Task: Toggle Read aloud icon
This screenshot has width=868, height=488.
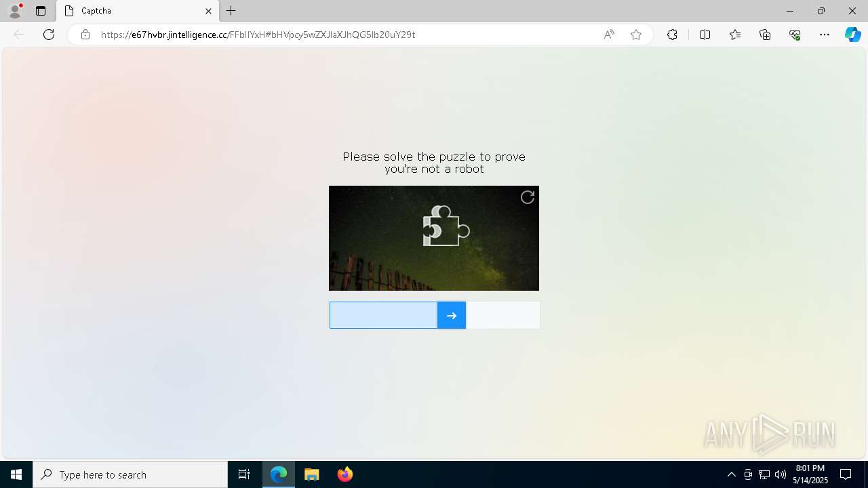Action: (609, 35)
